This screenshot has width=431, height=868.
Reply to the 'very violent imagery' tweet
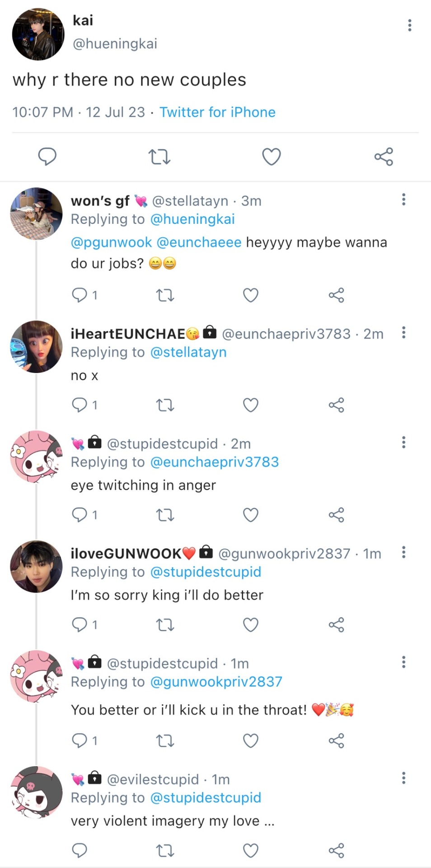[80, 850]
